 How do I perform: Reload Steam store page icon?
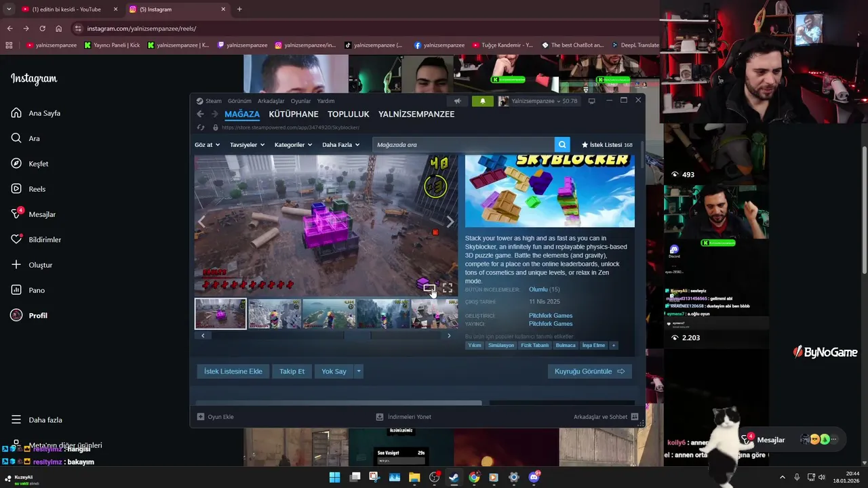(x=200, y=127)
